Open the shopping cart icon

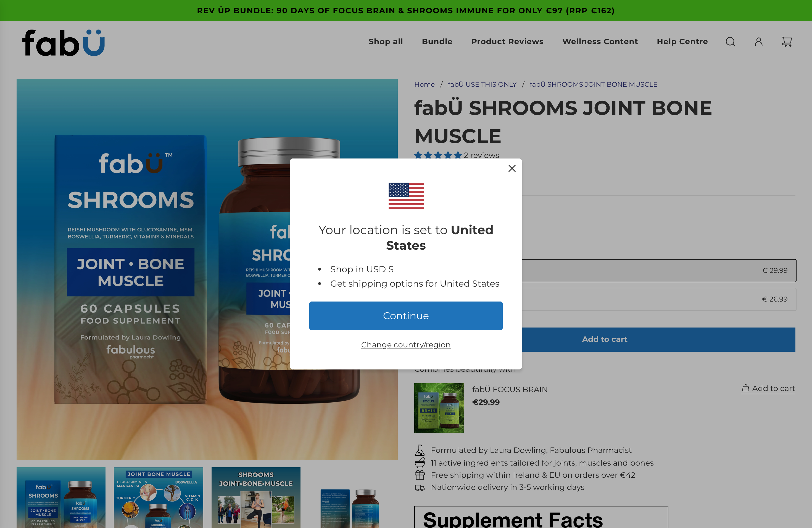pyautogui.click(x=787, y=42)
